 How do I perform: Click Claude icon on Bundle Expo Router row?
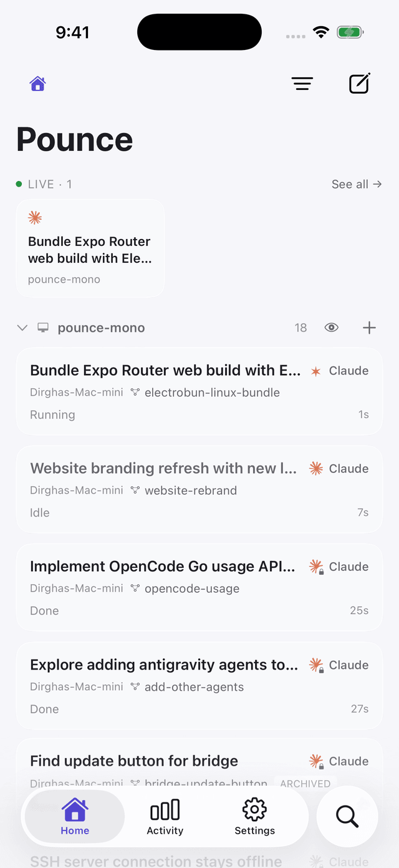click(x=316, y=371)
